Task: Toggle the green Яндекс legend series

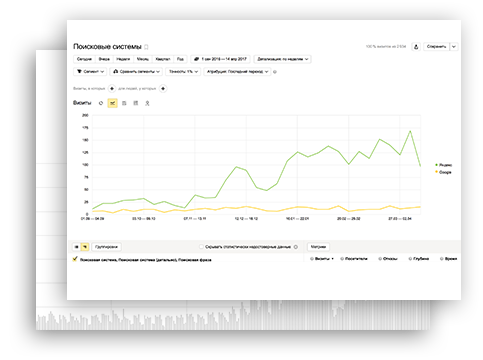Action: tap(443, 165)
